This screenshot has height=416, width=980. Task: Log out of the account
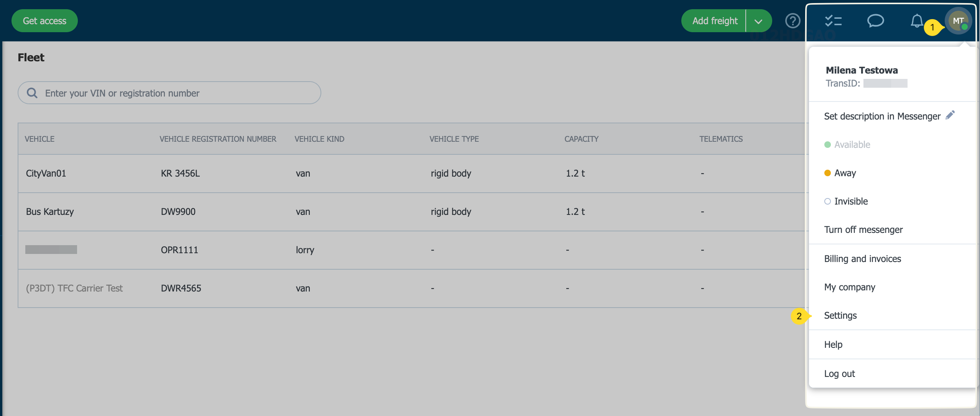(x=840, y=373)
